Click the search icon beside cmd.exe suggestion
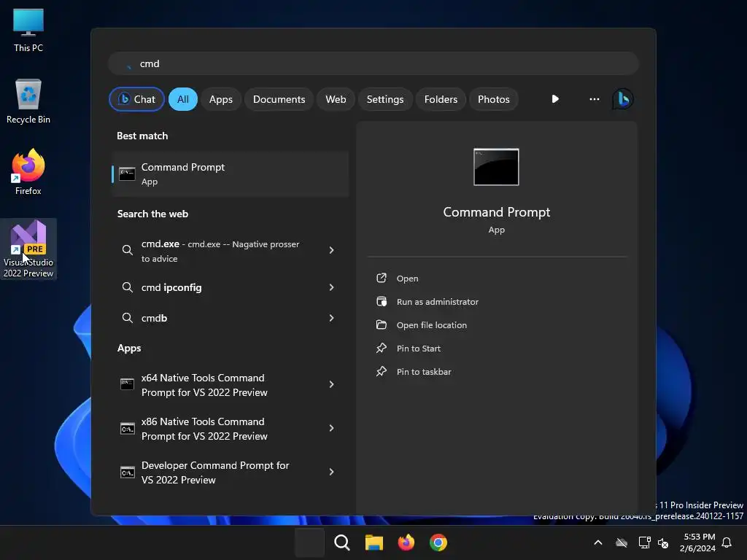 tap(127, 250)
